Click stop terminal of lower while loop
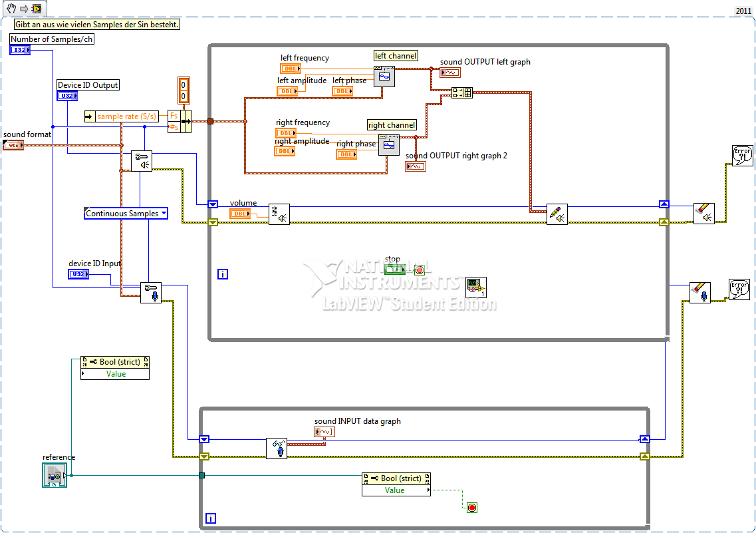The image size is (756, 533). coord(472,508)
